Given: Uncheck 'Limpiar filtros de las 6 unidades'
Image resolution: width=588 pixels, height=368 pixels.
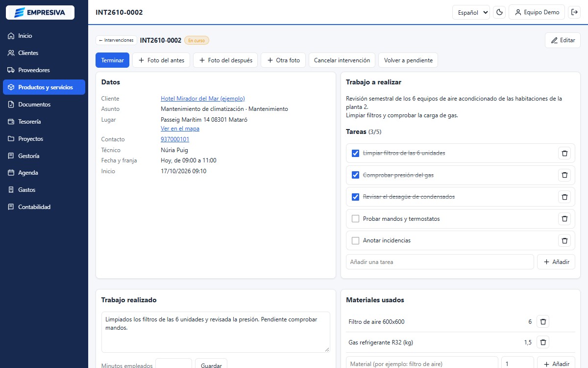Looking at the screenshot, I should click(x=356, y=153).
